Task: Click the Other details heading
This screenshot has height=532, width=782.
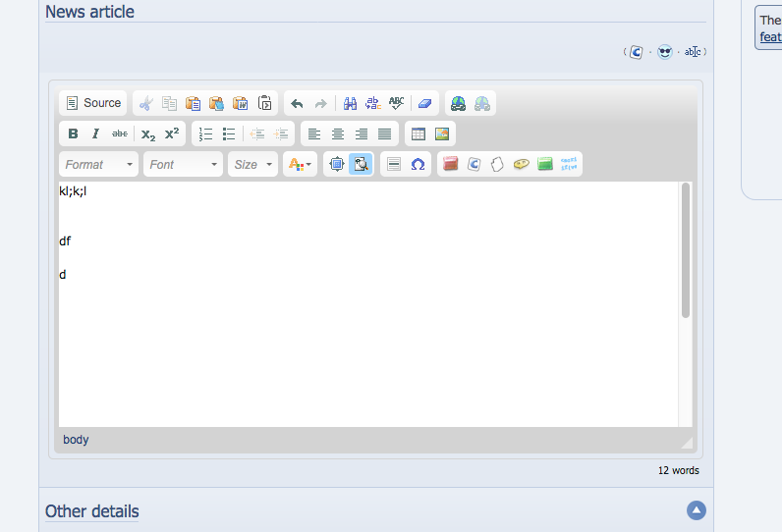Action: [92, 511]
